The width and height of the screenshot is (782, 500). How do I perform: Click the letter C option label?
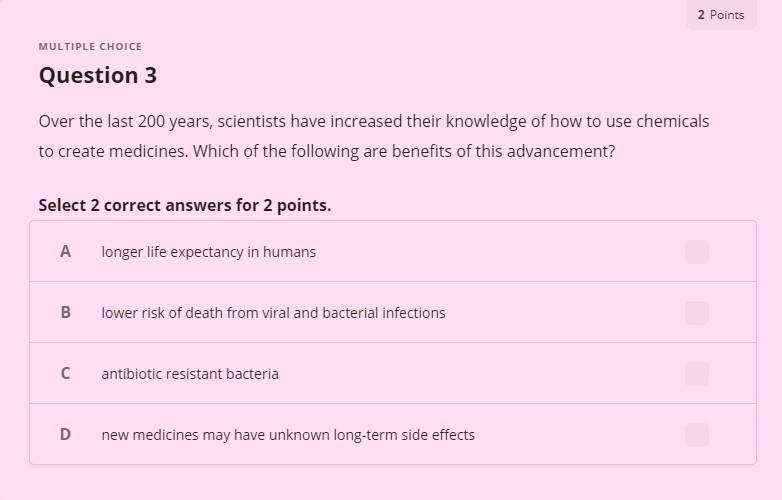point(65,374)
